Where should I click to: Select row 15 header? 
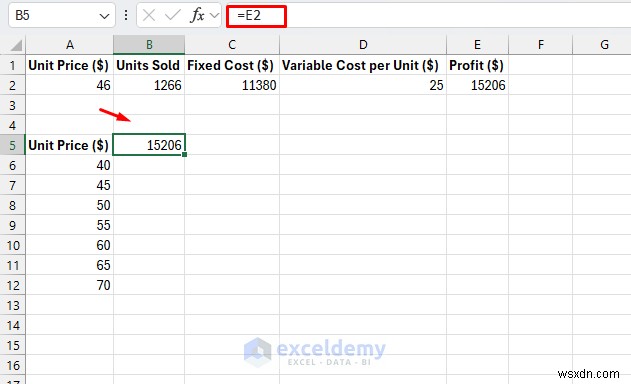point(12,345)
